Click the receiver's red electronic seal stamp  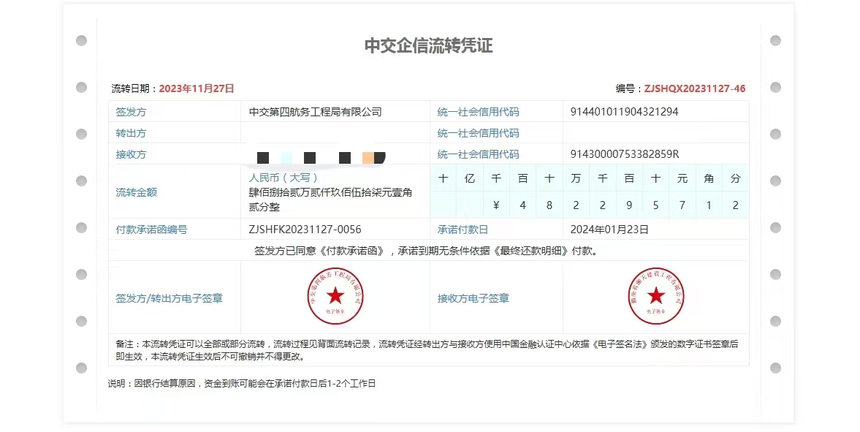(656, 297)
